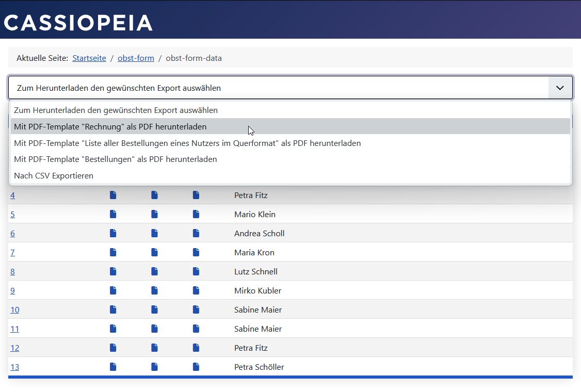Go to the obst-form breadcrumb link
Screen dimensions: 581x392
[x=136, y=58]
